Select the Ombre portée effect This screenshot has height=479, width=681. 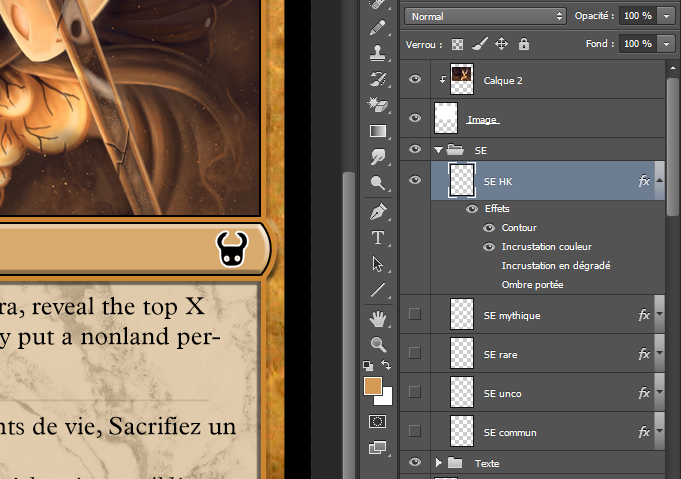(x=532, y=285)
